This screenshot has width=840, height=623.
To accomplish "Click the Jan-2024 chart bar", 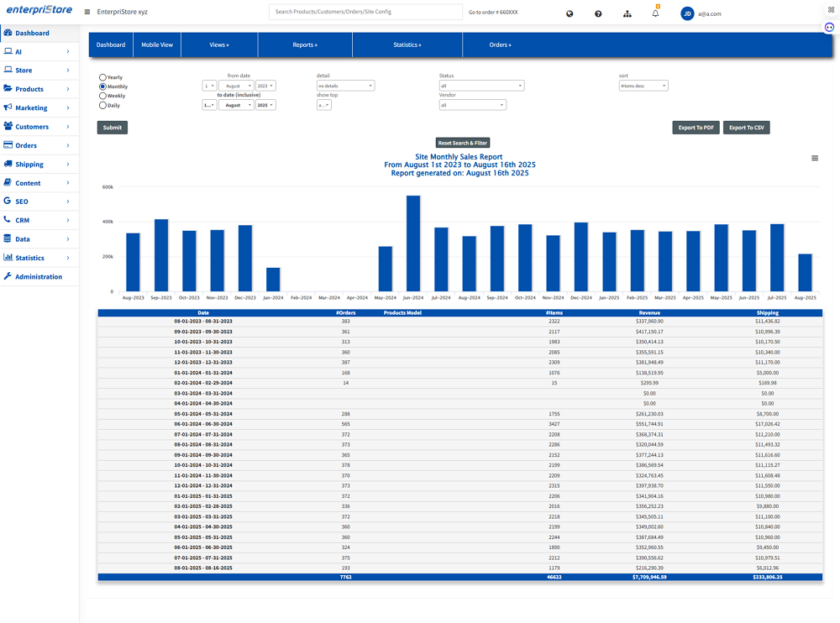I will coord(273,280).
